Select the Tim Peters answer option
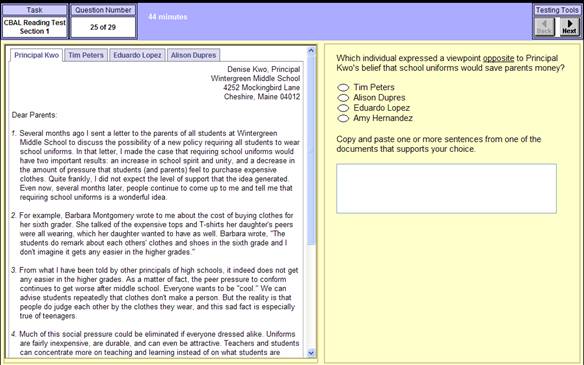The width and height of the screenshot is (584, 365). click(x=343, y=87)
